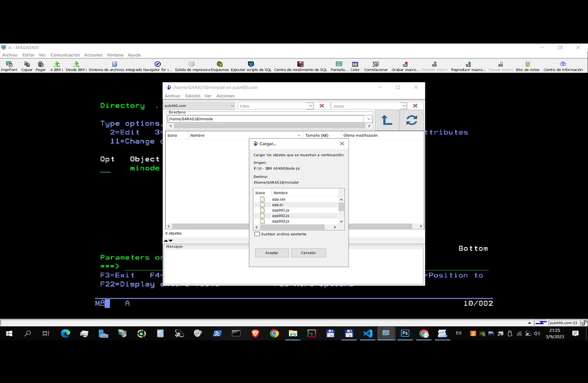The image size is (588, 383).
Task: Click the ImprPant print screen icon
Action: tap(9, 64)
